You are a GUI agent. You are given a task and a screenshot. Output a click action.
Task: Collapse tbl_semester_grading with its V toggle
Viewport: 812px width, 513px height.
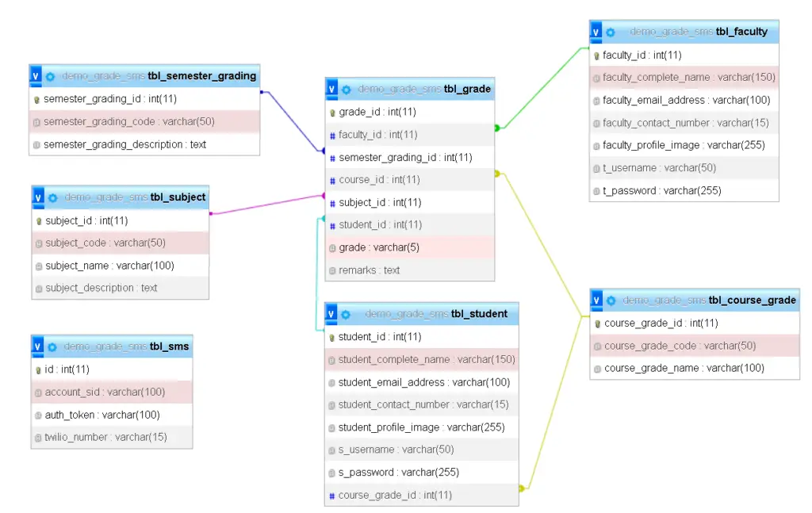[x=35, y=76]
